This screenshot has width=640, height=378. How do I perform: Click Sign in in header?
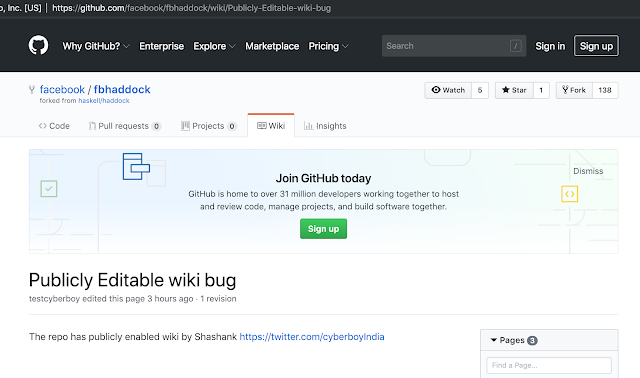click(x=550, y=46)
